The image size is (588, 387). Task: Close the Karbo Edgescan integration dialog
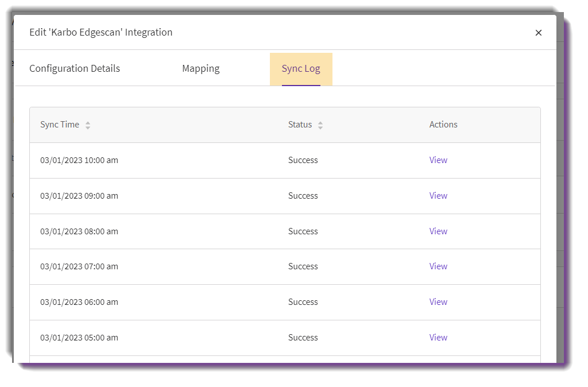(x=539, y=33)
